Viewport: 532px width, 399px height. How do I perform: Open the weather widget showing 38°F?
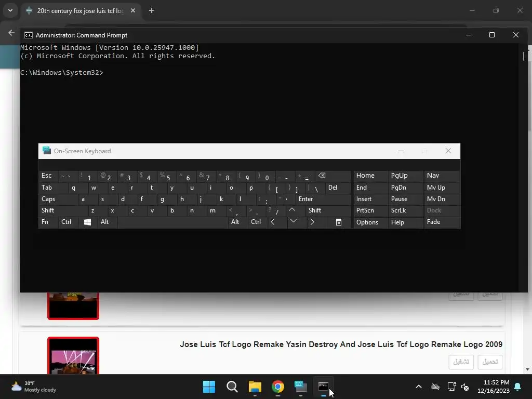click(x=33, y=387)
